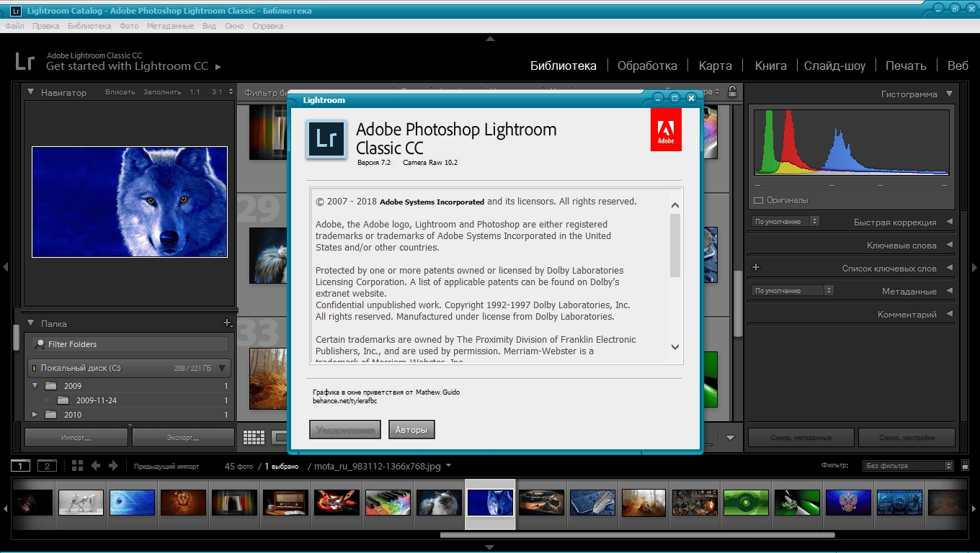Expand the Ключевые слова panel
The height and width of the screenshot is (553, 980).
coord(949,245)
